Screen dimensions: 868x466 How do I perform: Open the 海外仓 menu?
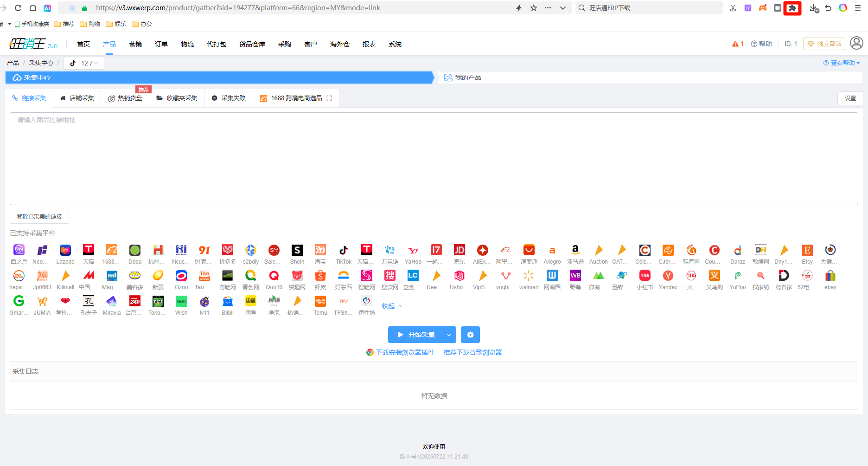[x=340, y=44]
